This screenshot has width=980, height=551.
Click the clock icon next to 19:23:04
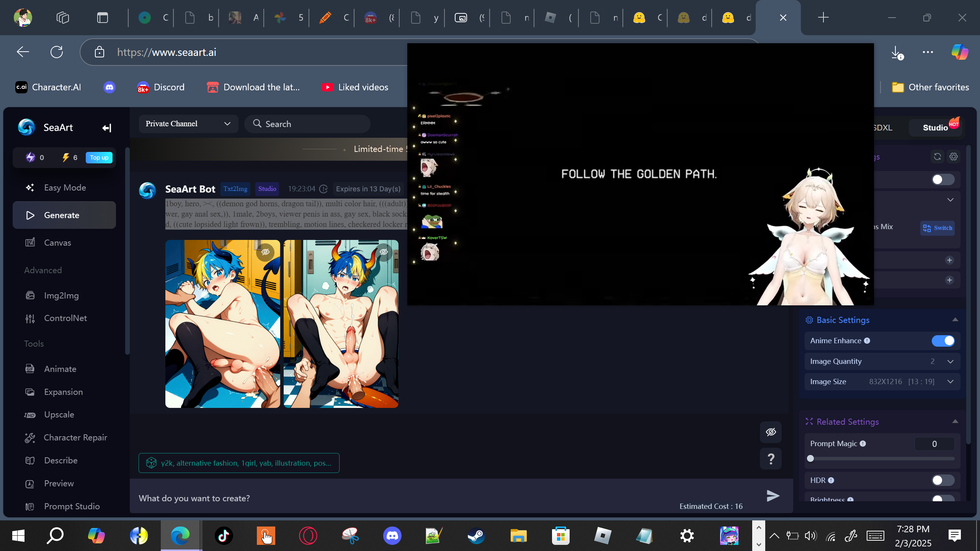[323, 189]
